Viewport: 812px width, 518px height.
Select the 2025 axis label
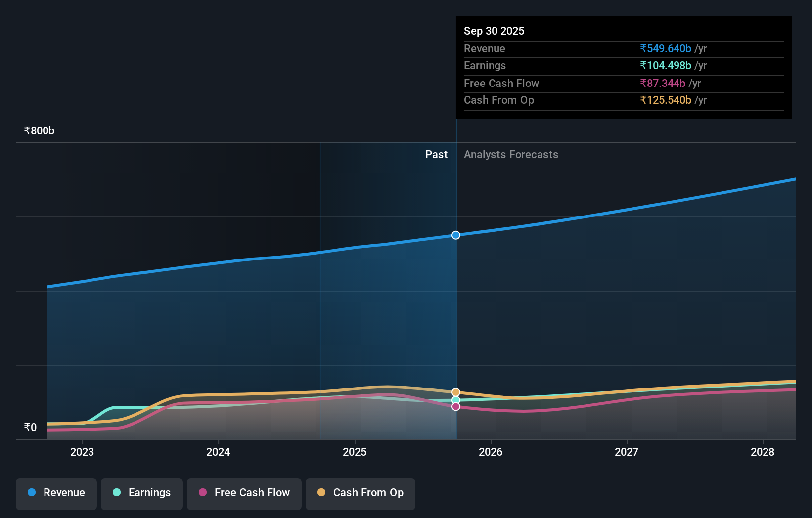(x=355, y=452)
